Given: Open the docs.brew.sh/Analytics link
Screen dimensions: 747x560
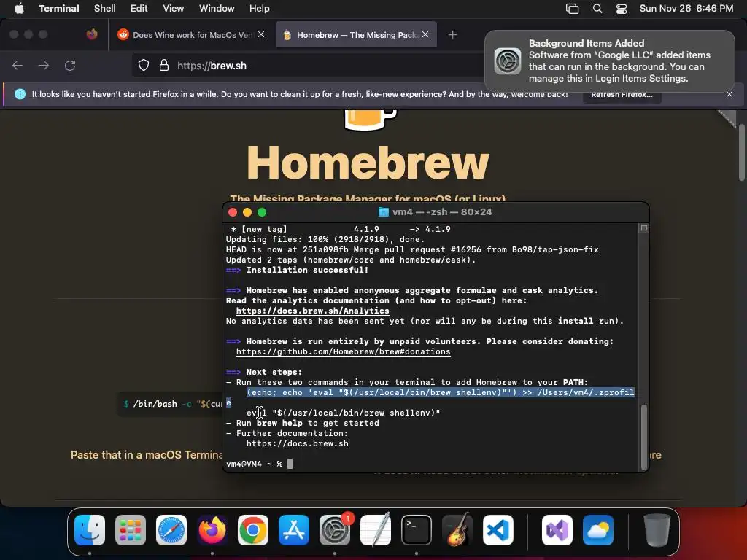Looking at the screenshot, I should click(x=312, y=311).
